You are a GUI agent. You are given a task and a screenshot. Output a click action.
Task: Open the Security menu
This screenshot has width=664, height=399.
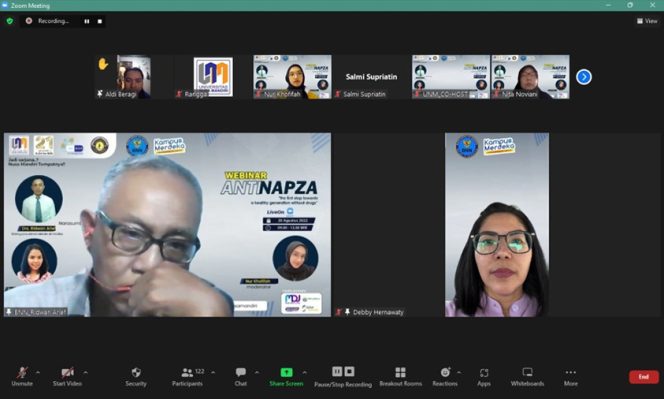click(136, 376)
